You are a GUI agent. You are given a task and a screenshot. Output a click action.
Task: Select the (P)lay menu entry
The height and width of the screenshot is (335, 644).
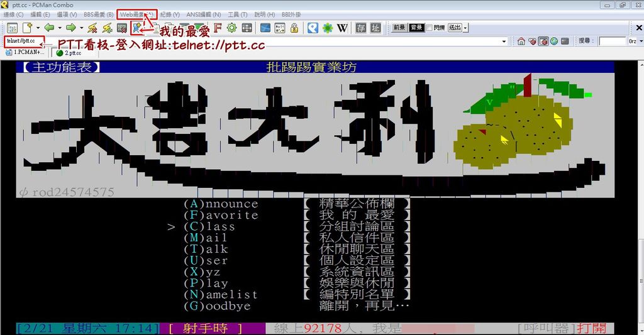click(x=206, y=283)
